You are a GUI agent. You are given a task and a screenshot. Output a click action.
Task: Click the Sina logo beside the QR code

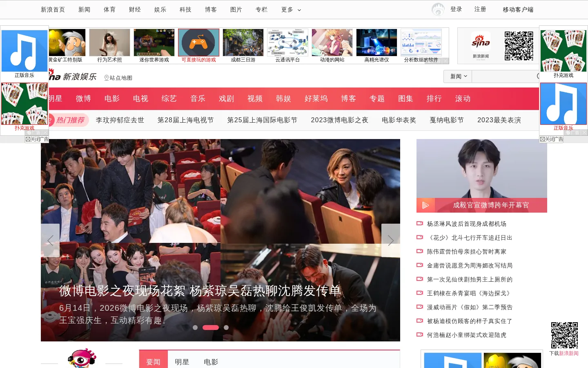coord(481,42)
